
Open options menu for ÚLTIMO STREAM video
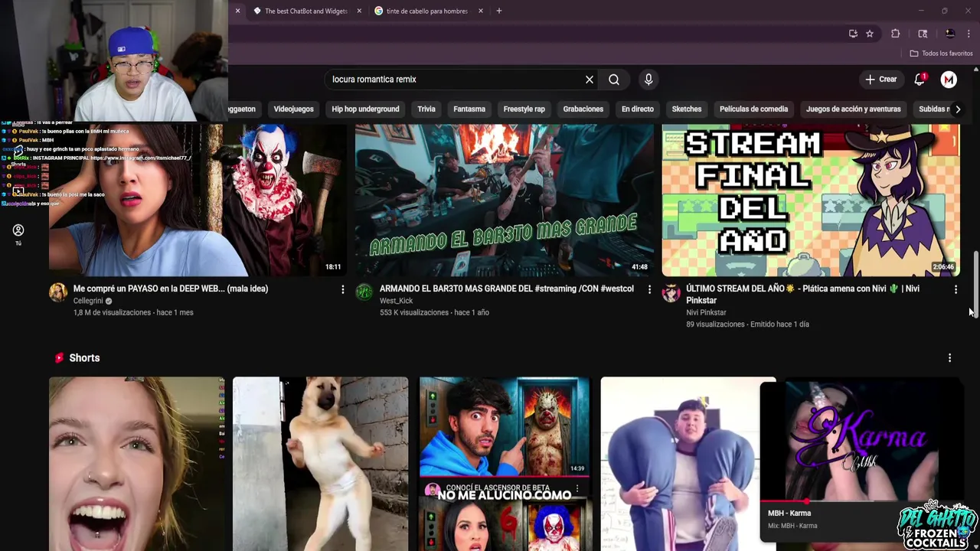click(x=955, y=289)
